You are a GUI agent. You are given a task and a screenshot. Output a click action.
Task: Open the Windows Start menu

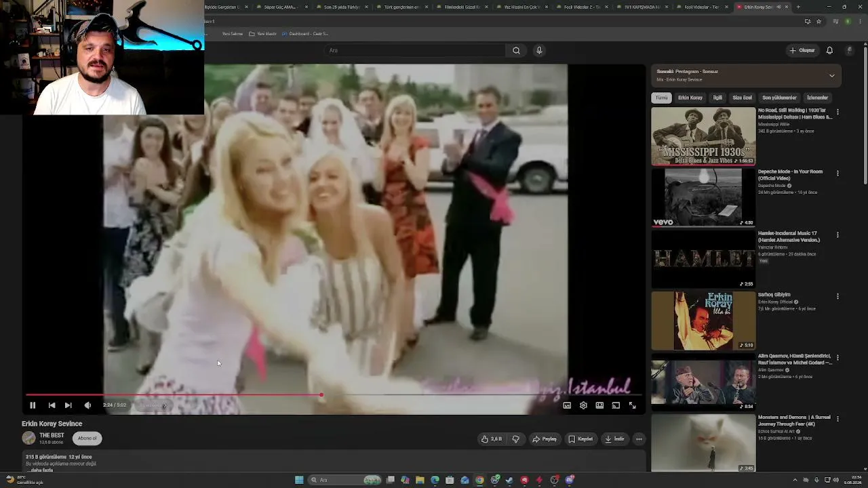pyautogui.click(x=299, y=480)
